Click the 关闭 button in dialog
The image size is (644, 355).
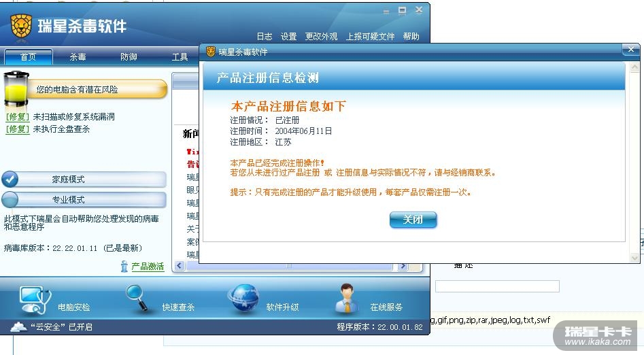[413, 220]
